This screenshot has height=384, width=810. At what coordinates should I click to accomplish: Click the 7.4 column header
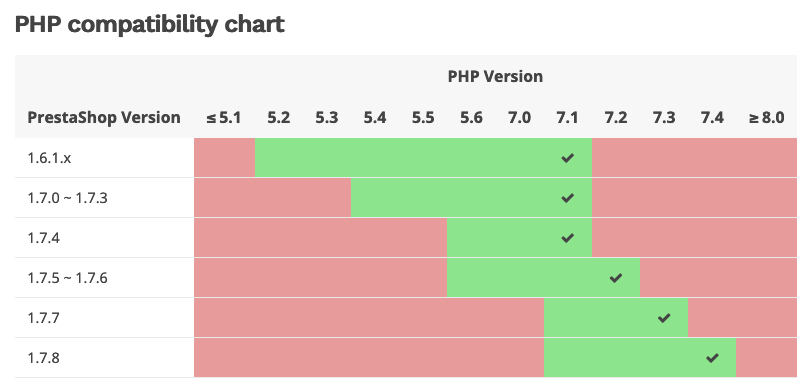(x=712, y=118)
